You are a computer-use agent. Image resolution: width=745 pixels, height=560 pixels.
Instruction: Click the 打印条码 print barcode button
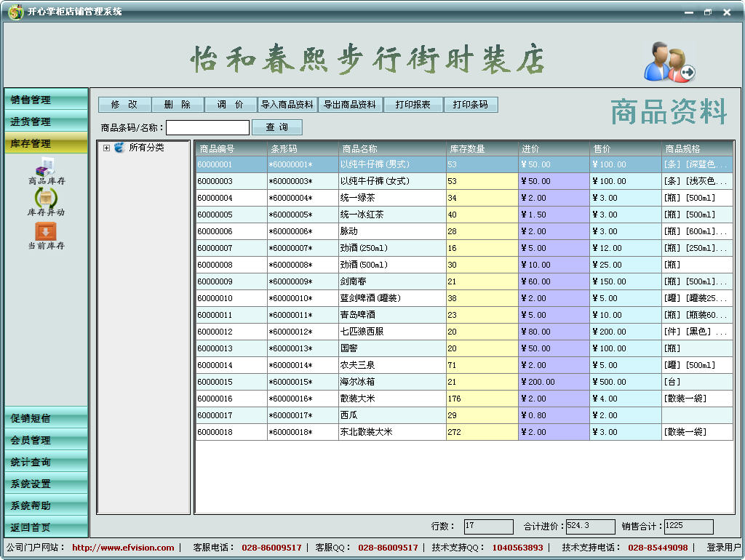pos(471,105)
